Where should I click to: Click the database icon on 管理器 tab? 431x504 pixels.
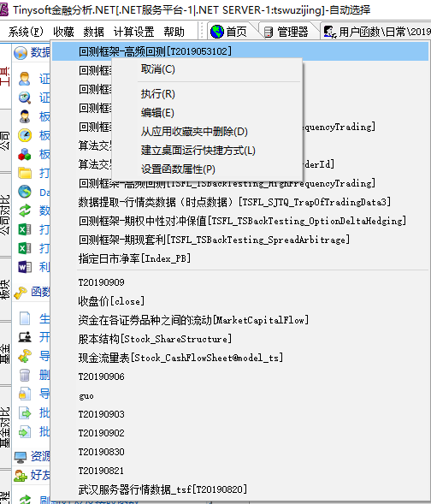[x=269, y=32]
